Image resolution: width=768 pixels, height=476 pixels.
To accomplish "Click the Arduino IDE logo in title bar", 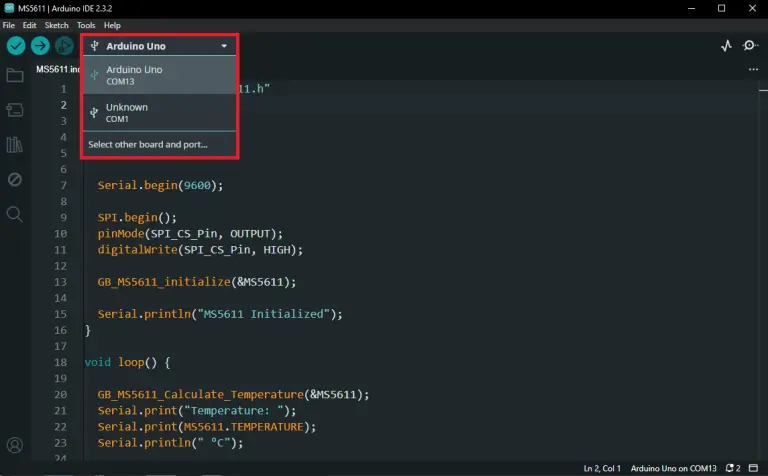I will 9,8.
